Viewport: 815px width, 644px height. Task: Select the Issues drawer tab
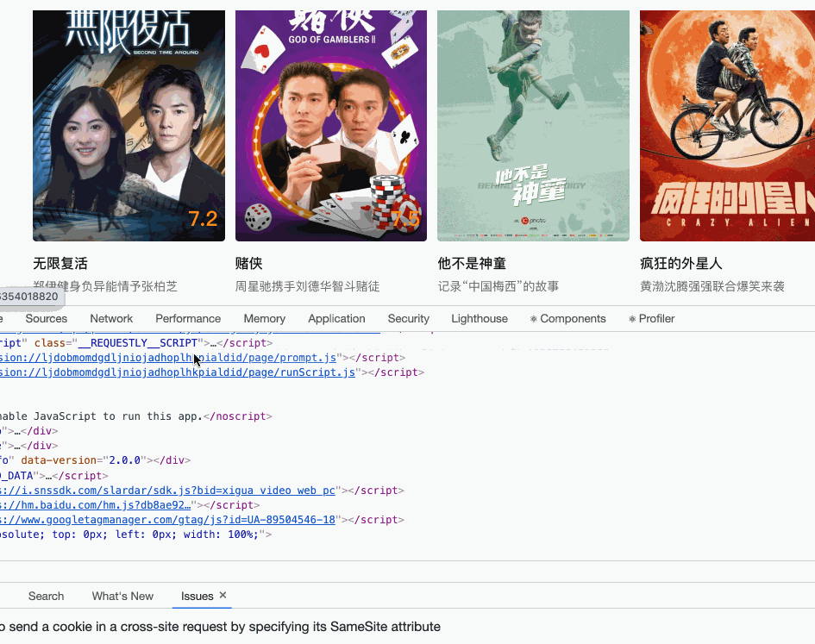[197, 597]
